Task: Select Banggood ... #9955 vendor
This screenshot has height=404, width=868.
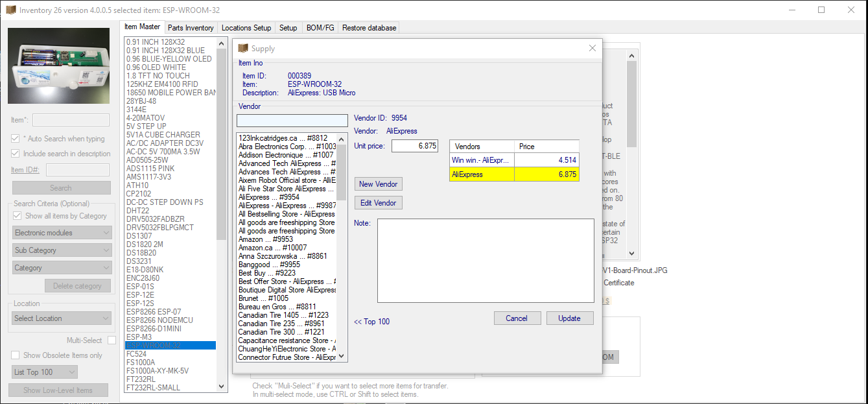Action: (x=287, y=265)
